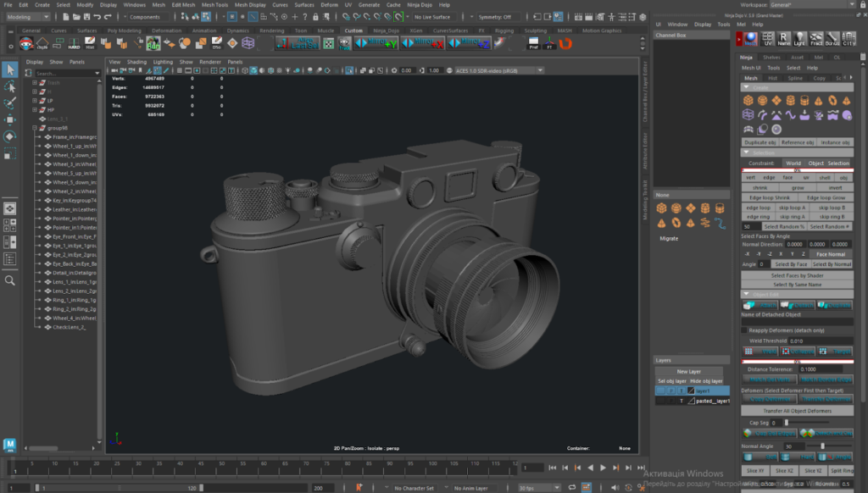
Task: Click Select Faces by Shader button
Action: coord(797,275)
